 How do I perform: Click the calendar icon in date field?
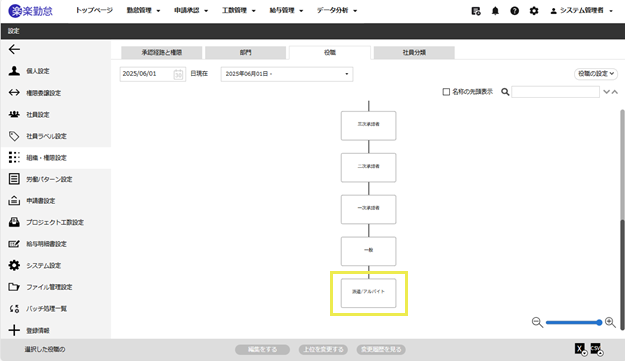tap(178, 74)
